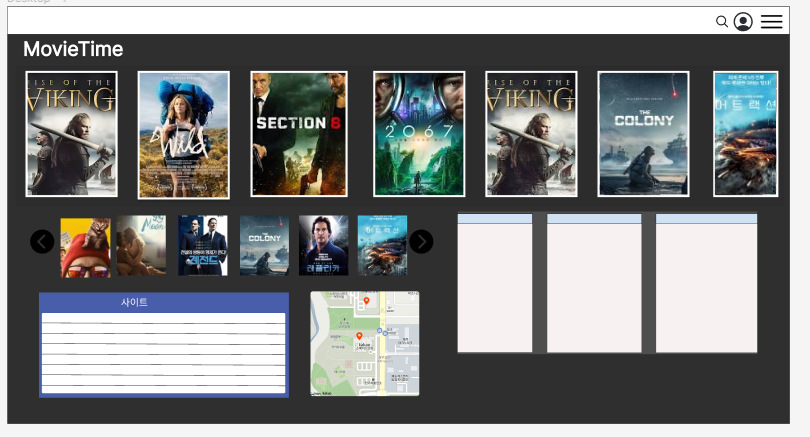Click the map image
This screenshot has width=810, height=437.
(365, 344)
